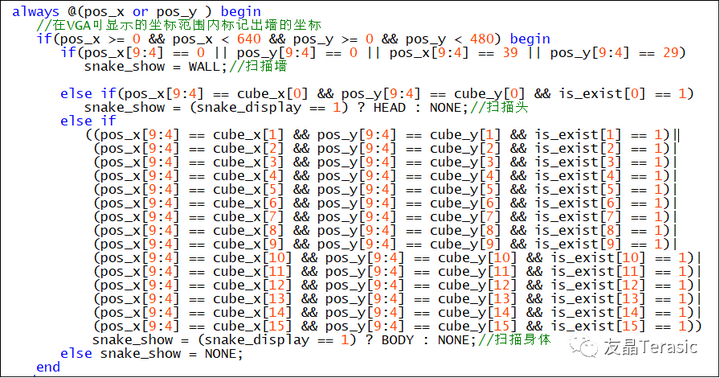Click the 'always' keyword on the first line
This screenshot has width=720, height=378.
pyautogui.click(x=36, y=11)
